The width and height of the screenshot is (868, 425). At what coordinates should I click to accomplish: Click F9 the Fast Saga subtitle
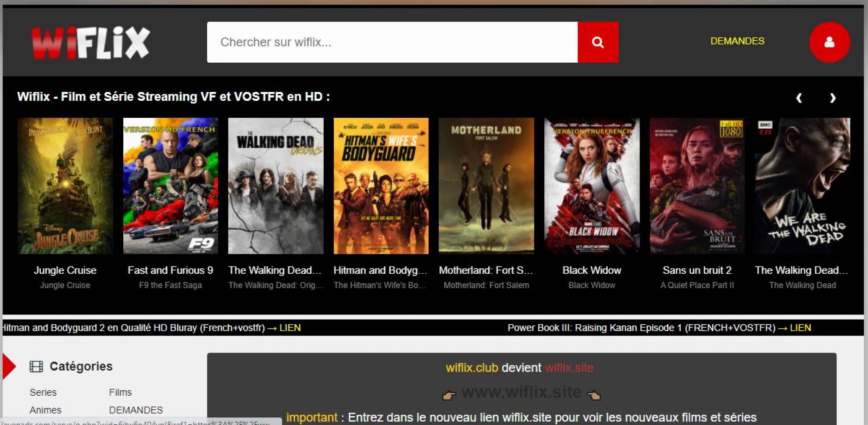tap(170, 286)
